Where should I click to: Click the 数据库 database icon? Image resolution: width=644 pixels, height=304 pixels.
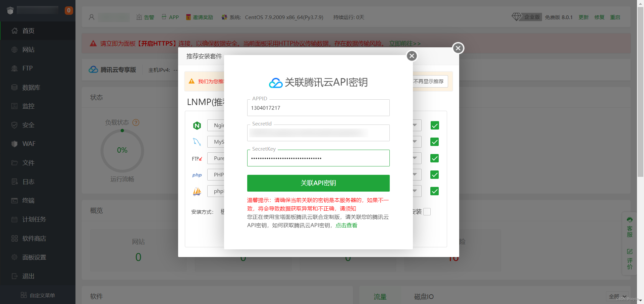[x=14, y=87]
